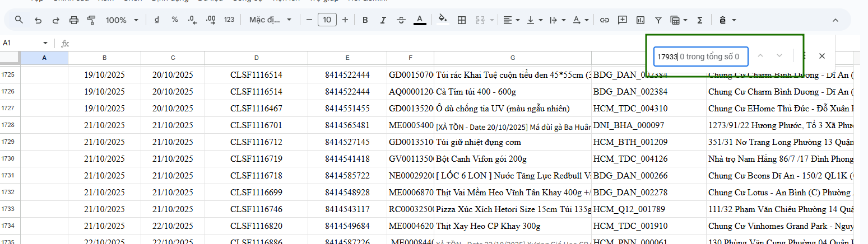
Task: Select cell Túi giữ nhiệt đựng cơm
Action: point(513,142)
